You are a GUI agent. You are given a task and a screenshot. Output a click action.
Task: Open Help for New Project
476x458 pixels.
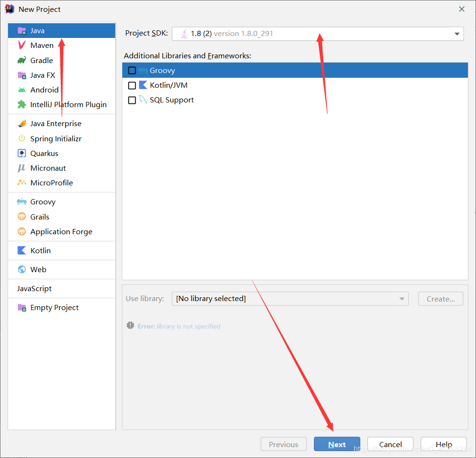pyautogui.click(x=443, y=444)
